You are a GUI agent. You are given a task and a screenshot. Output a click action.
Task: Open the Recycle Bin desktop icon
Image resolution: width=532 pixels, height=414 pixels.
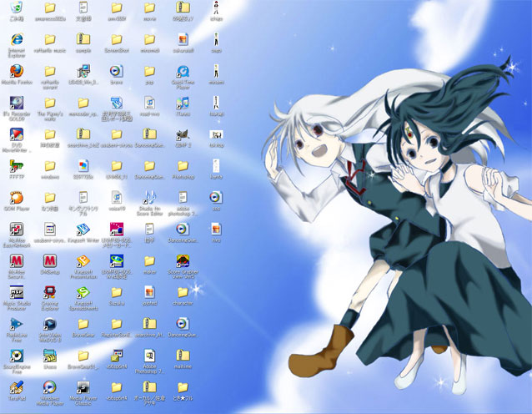pos(17,8)
